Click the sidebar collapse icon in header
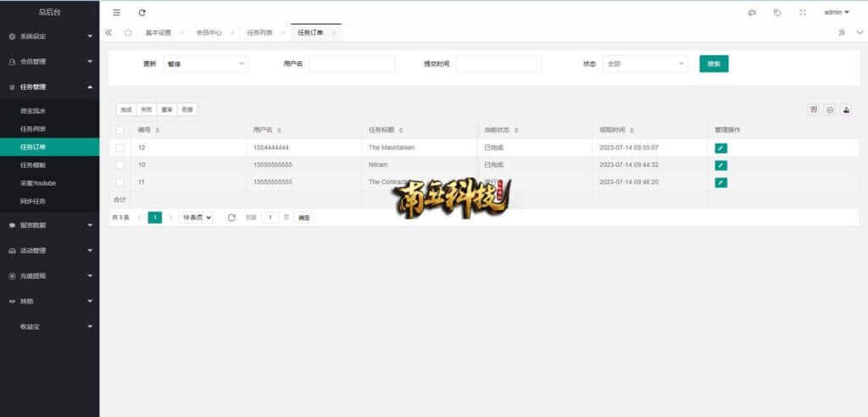 [117, 13]
